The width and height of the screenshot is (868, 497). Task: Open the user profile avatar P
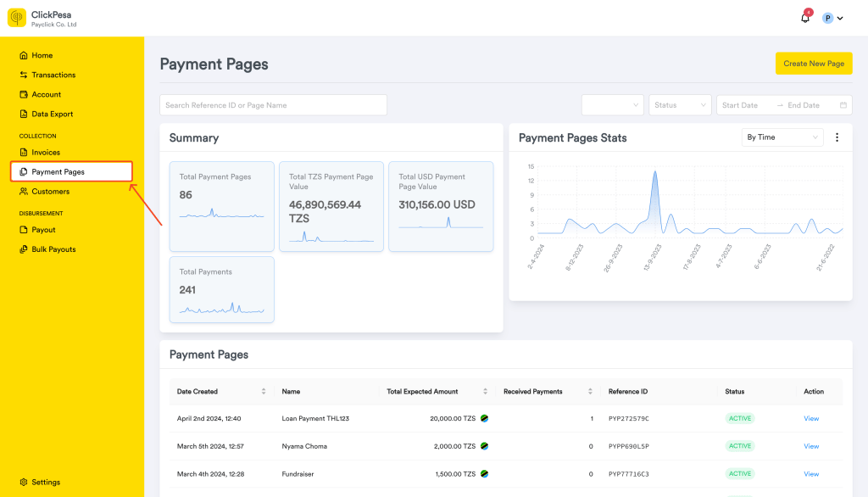(827, 19)
